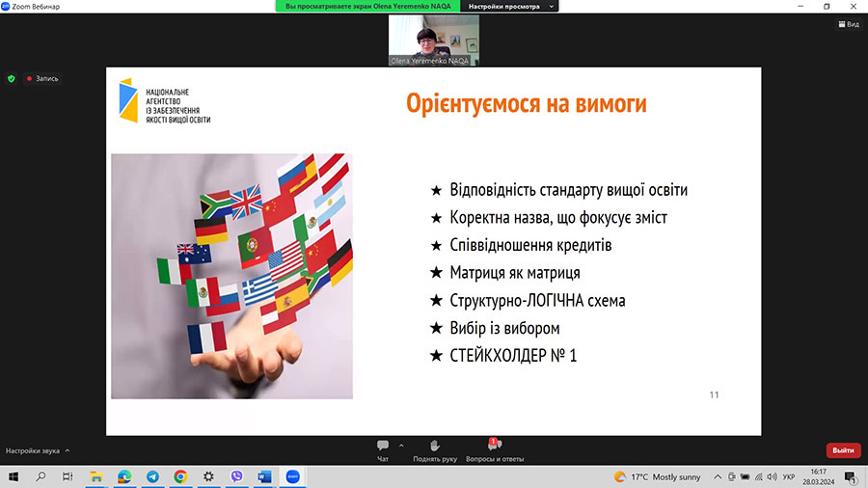Expand audio settings caret arrow
Image resolution: width=868 pixels, height=488 pixels.
tap(68, 450)
